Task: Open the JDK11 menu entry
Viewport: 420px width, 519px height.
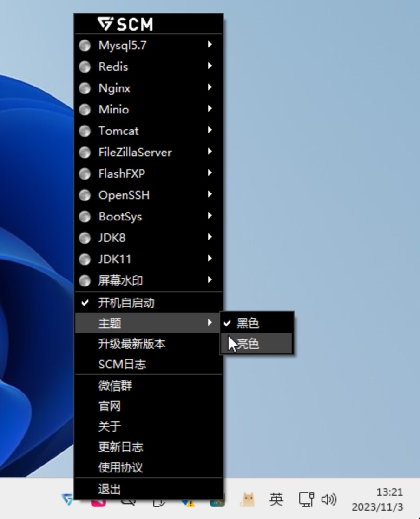Action: (x=149, y=259)
